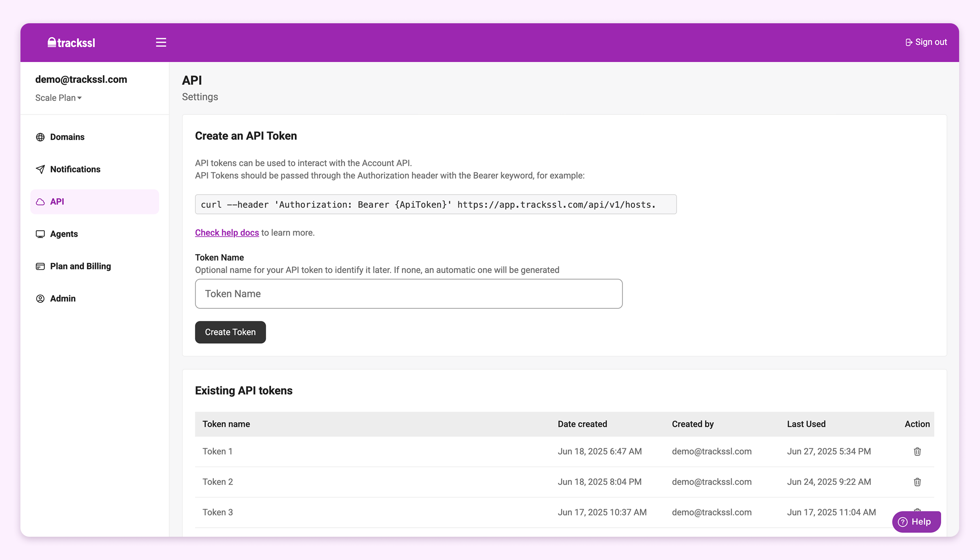Click the curl command example box

click(x=436, y=204)
